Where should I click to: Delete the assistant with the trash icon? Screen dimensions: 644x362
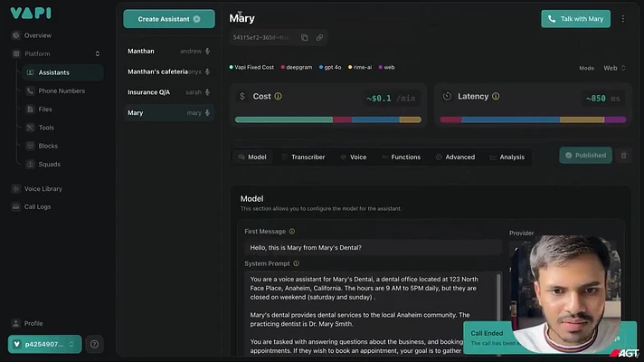[623, 156]
